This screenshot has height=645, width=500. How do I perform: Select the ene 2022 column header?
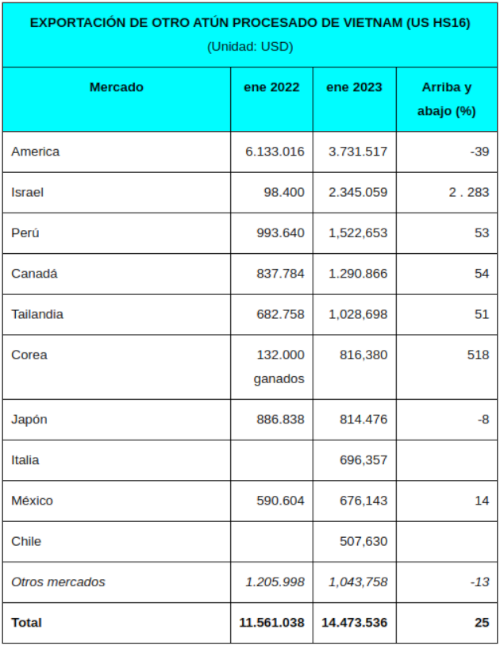[271, 87]
